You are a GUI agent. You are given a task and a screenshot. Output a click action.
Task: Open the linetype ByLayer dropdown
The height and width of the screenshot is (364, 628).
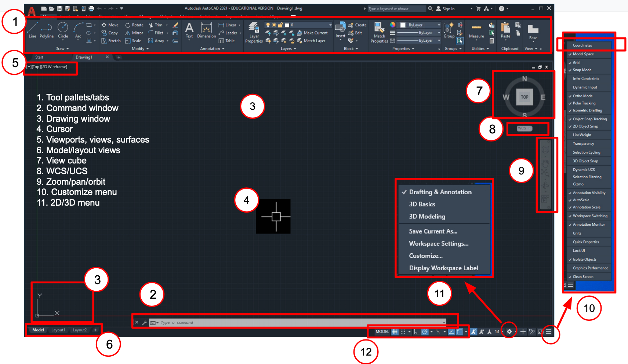click(419, 41)
